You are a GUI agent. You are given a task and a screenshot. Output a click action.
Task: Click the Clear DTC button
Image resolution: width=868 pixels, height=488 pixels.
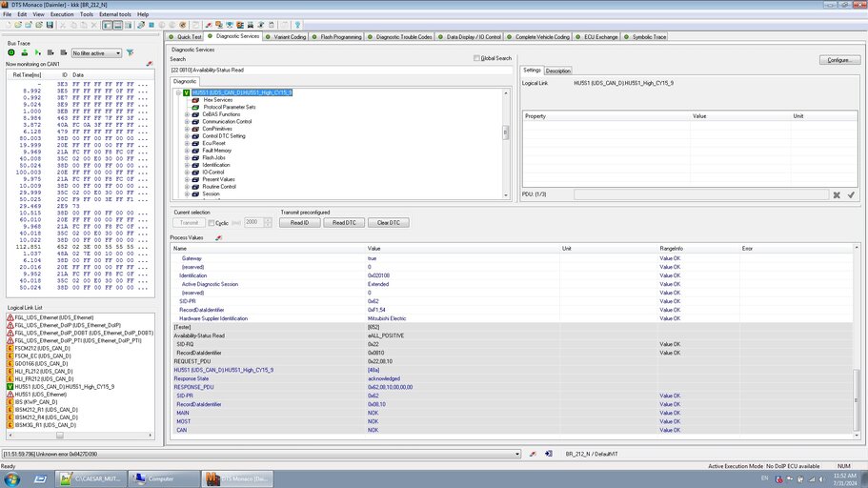[x=388, y=223]
